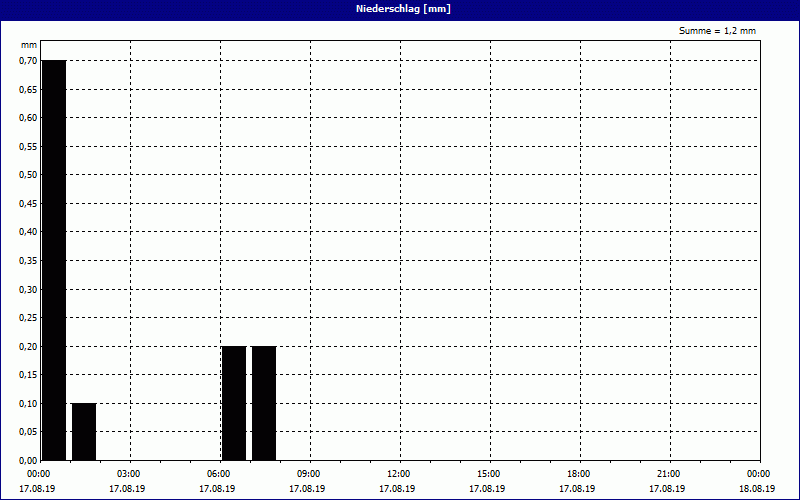Image resolution: width=800 pixels, height=500 pixels.
Task: Click the 0,00 y-axis value
Action: [29, 461]
